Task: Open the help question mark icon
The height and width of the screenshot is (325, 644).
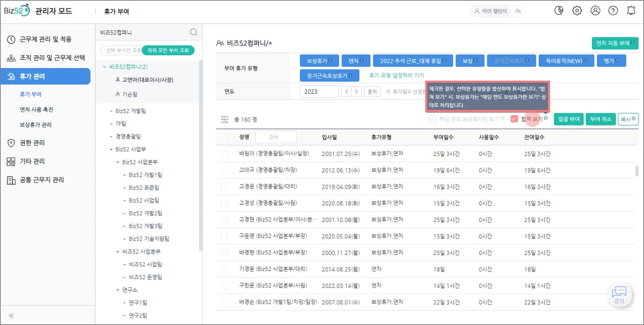Action: pyautogui.click(x=613, y=11)
